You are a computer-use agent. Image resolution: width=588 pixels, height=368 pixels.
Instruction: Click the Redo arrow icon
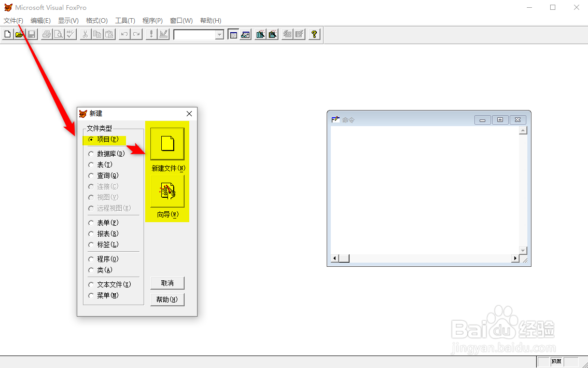tap(136, 35)
